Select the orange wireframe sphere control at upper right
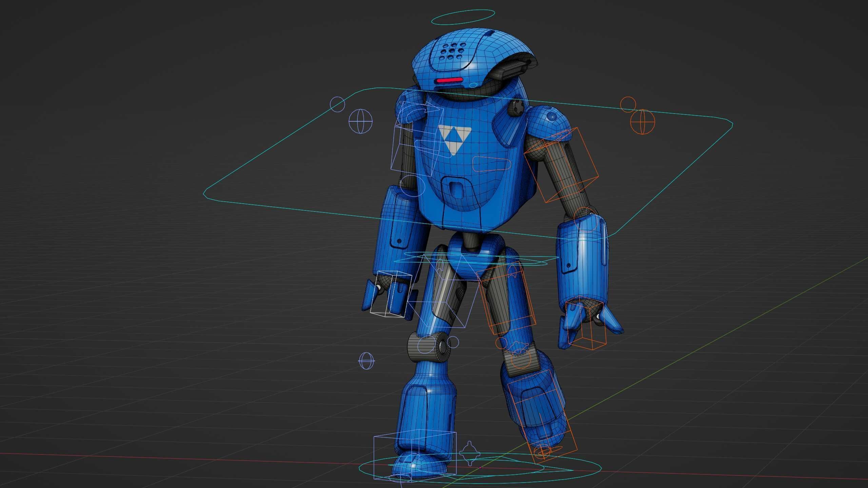The image size is (868, 488). [643, 122]
